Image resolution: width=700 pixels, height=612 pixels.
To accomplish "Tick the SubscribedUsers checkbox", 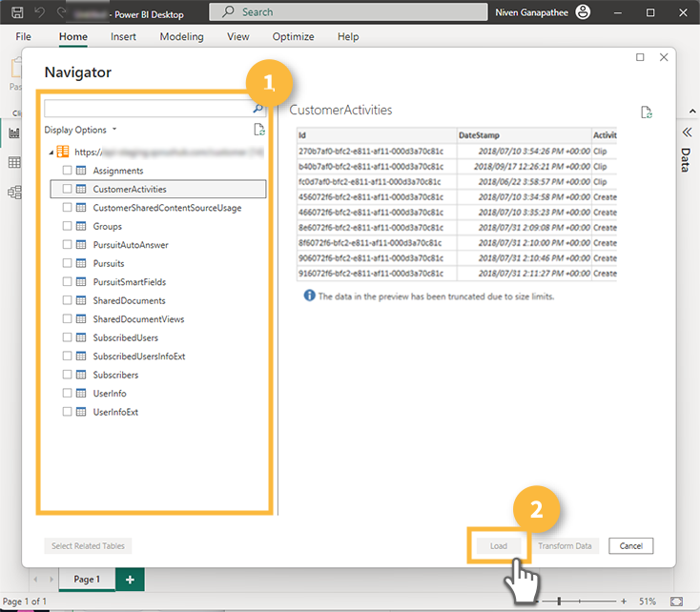I will (67, 337).
